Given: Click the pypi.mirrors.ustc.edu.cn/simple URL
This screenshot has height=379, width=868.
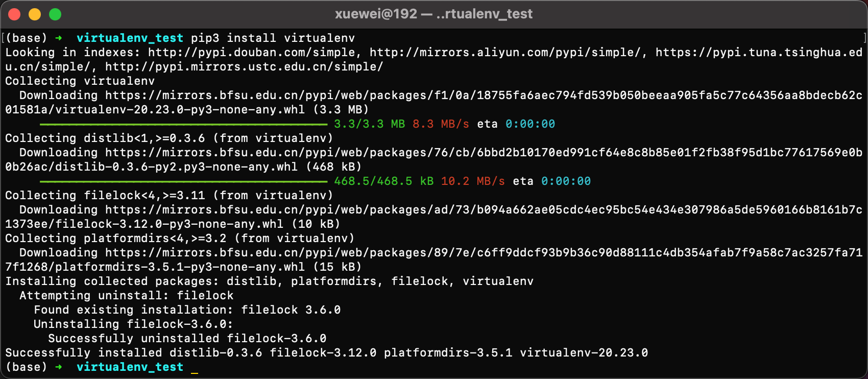Looking at the screenshot, I should click(244, 67).
